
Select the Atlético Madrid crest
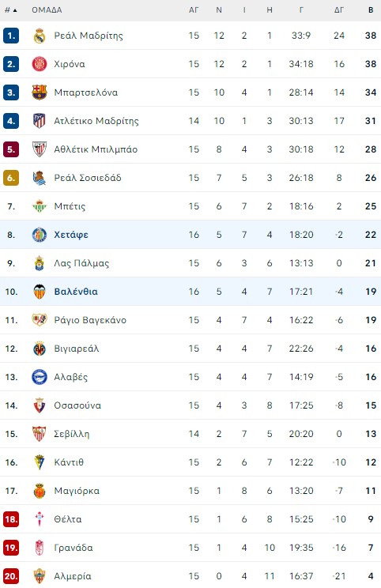40,121
